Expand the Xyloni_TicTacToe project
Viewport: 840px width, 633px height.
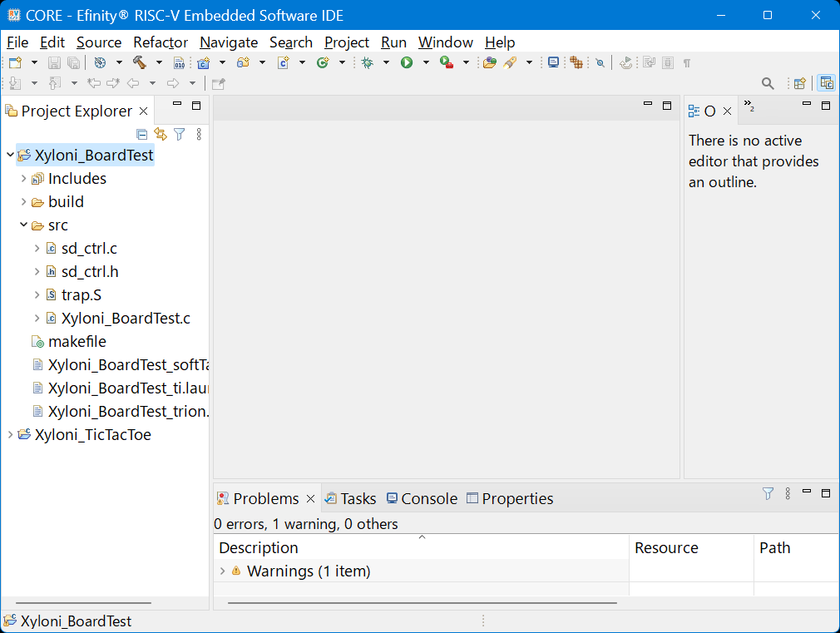(10, 435)
